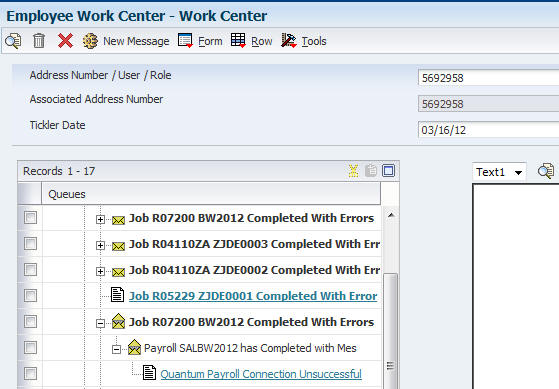Click the Tickler Date input field
Image resolution: width=559 pixels, height=389 pixels.
click(x=488, y=130)
